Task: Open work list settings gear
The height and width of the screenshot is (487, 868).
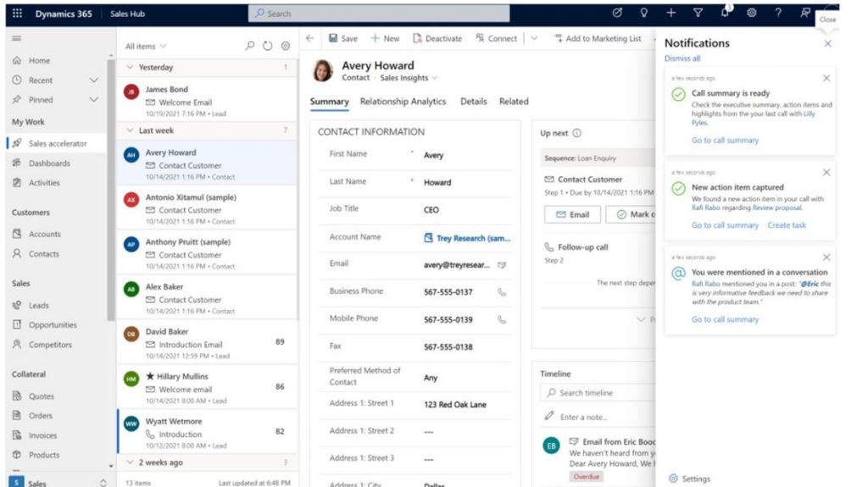Action: point(286,46)
